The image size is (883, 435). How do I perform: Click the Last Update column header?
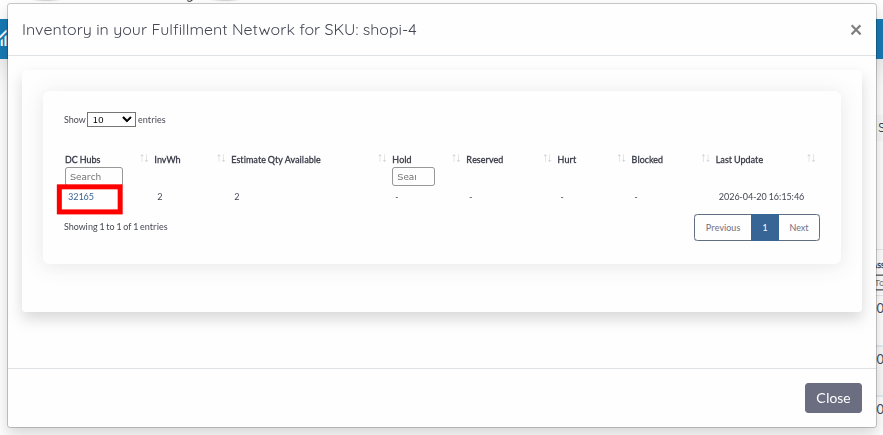pyautogui.click(x=739, y=159)
